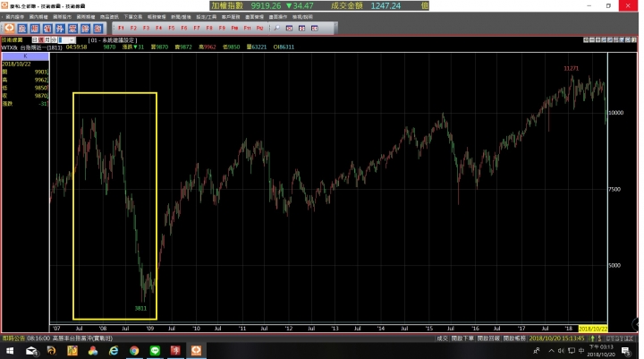Viewport: 644px width, 359px height.
Task: Click the F11 shortcut toolbar button
Action: click(247, 28)
